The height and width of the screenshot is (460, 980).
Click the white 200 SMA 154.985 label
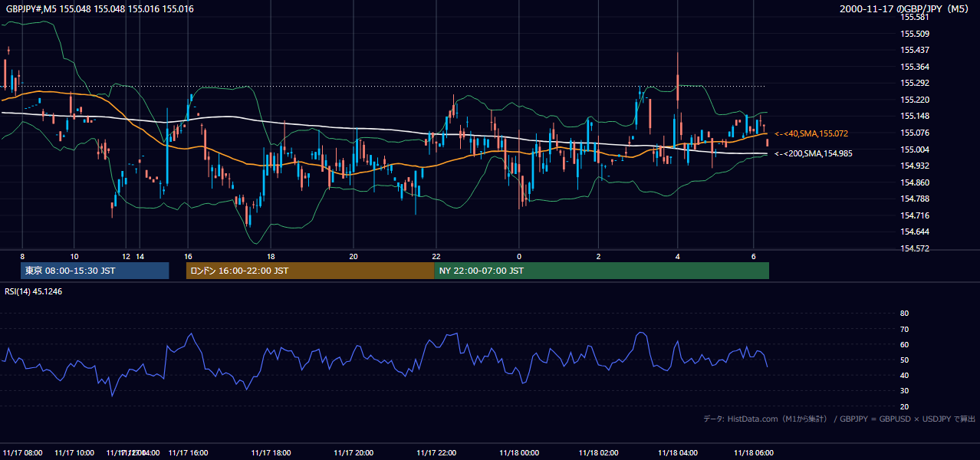[813, 153]
